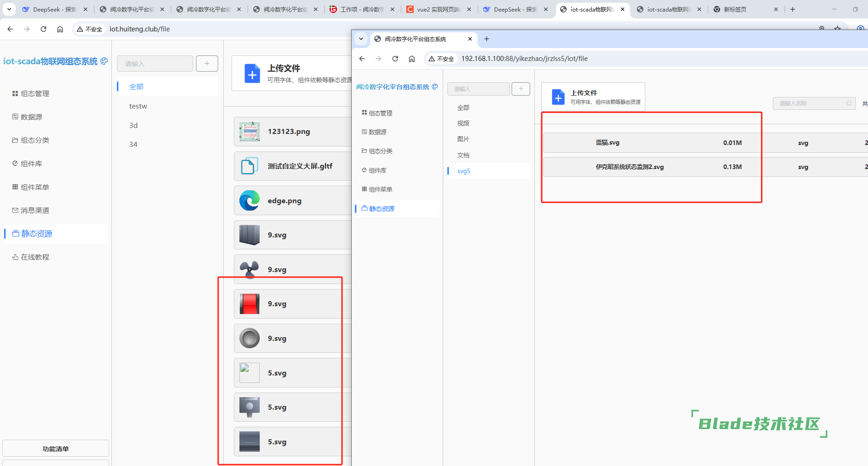Screen dimensions: 868x466
Task: Select 静态资源 in the back window sidebar
Action: (x=55, y=234)
